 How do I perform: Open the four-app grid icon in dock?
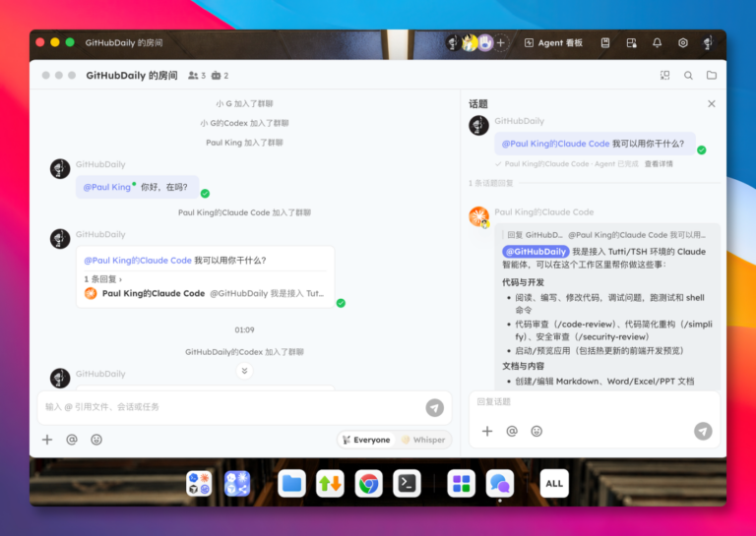(x=199, y=484)
